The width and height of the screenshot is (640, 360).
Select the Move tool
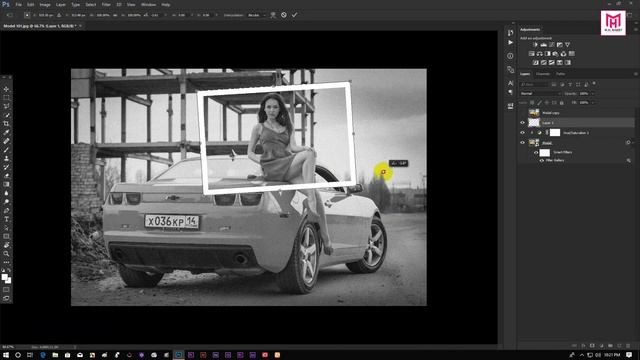tap(6, 89)
